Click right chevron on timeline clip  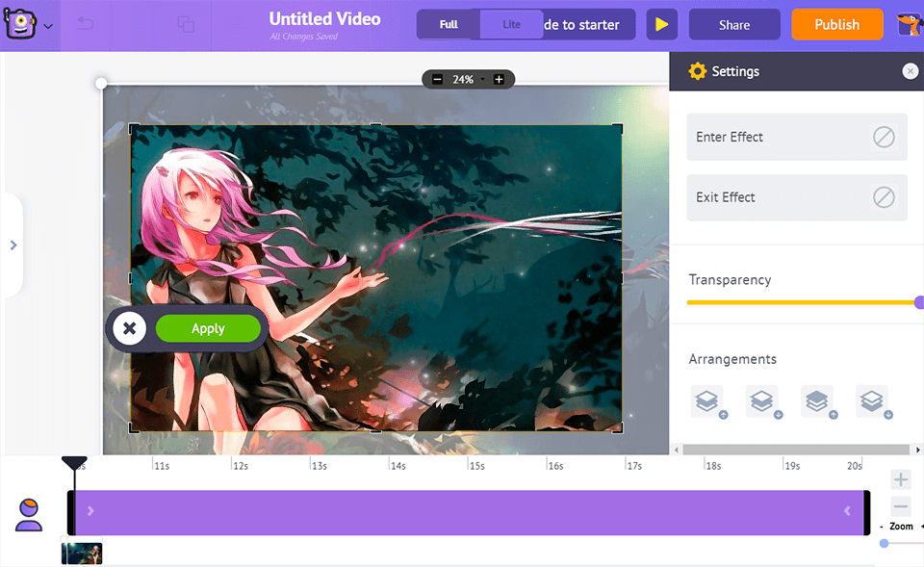pyautogui.click(x=90, y=511)
